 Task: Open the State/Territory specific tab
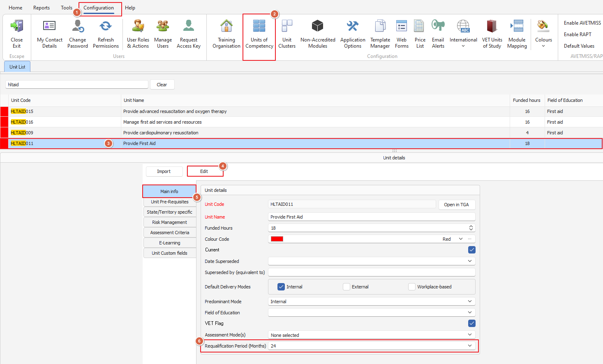point(170,212)
